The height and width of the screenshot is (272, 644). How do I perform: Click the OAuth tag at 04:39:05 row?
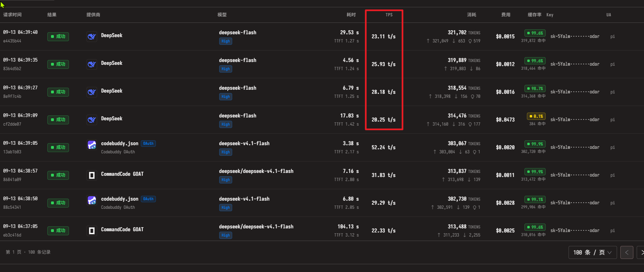pyautogui.click(x=149, y=144)
